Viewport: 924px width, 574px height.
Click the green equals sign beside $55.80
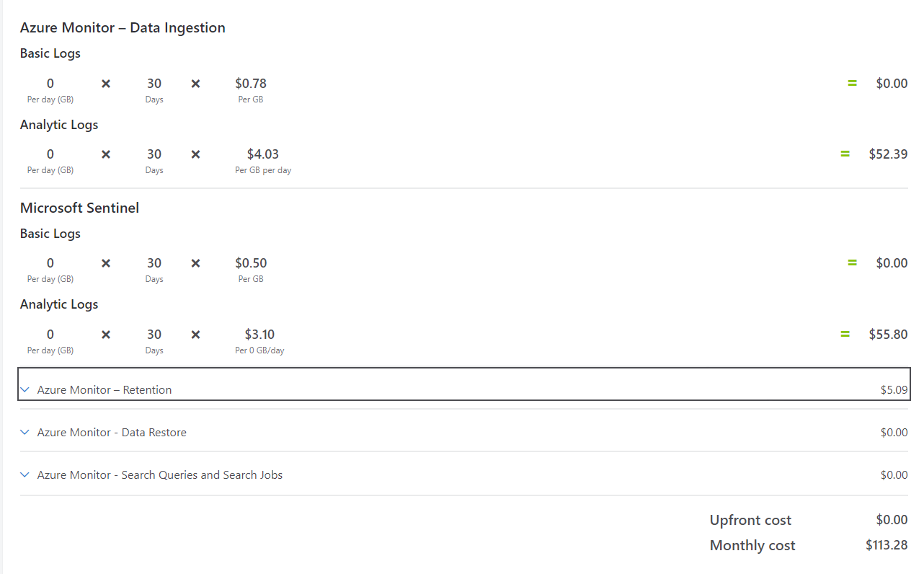(845, 335)
